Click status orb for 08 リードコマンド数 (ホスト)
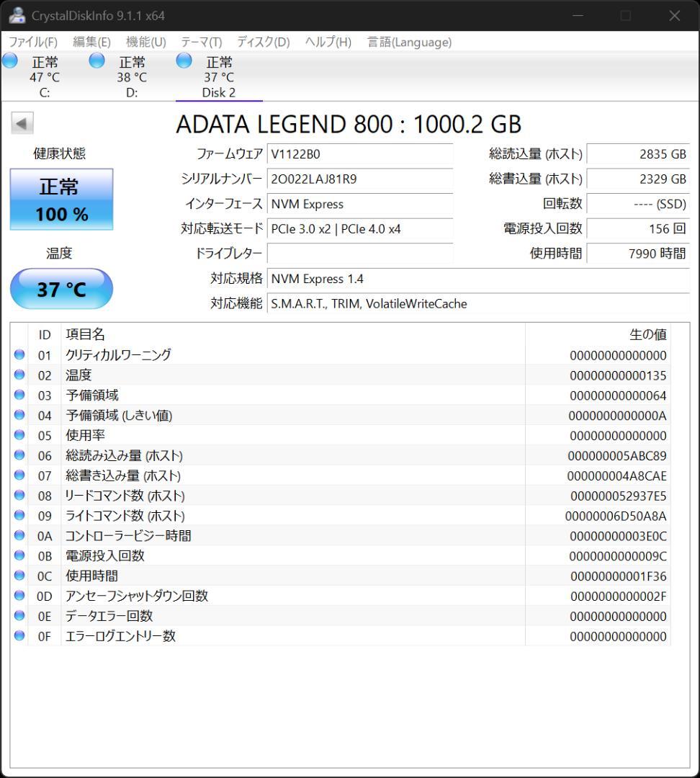This screenshot has height=778, width=700. coord(19,495)
